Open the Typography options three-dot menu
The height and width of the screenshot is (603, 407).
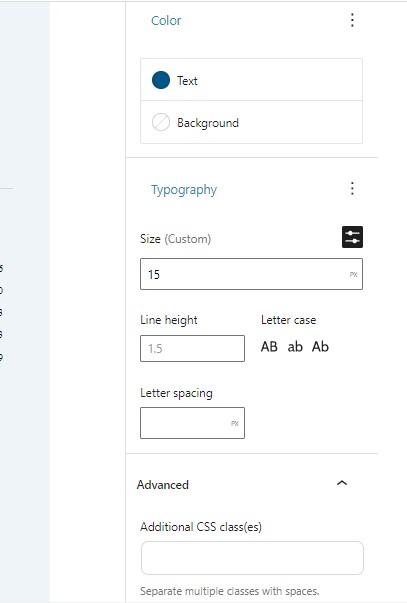352,189
